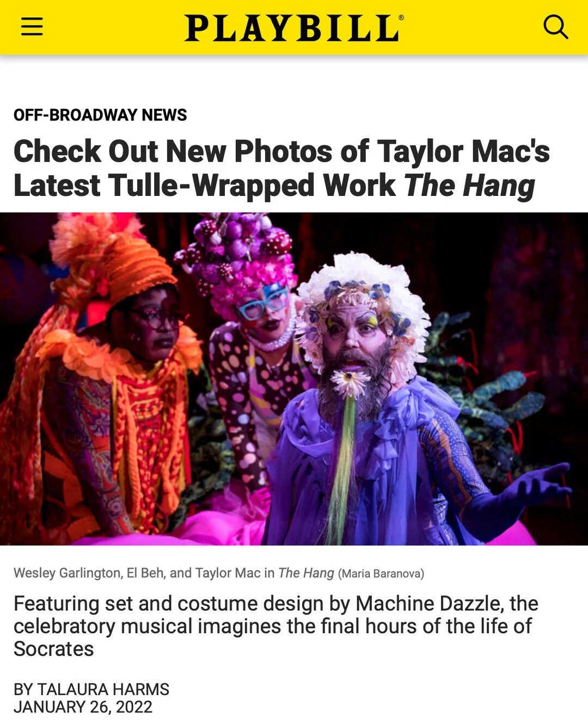Open the OFF-BROADWAY NEWS category
The image size is (588, 725).
coord(100,115)
